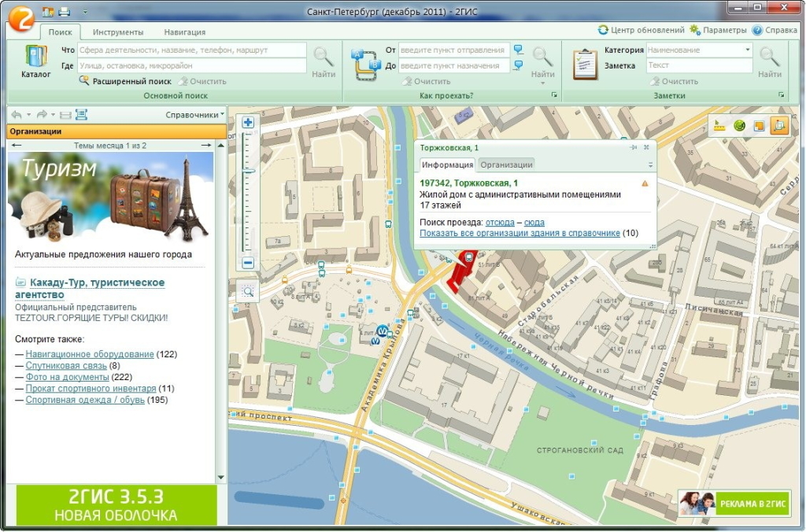Click the Найти magnifier in Как проехать group
This screenshot has height=532, width=806.
tap(542, 62)
